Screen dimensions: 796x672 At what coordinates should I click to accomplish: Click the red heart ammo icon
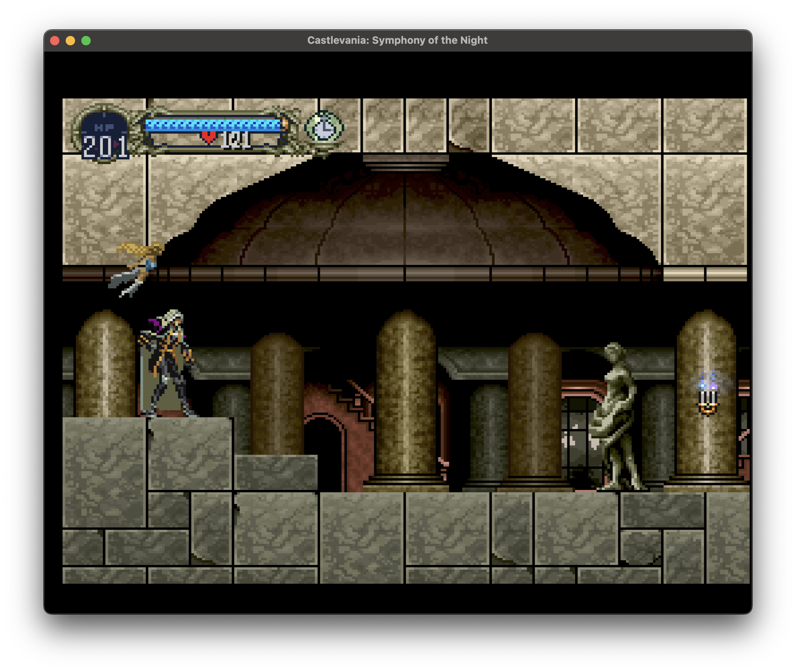click(x=208, y=137)
